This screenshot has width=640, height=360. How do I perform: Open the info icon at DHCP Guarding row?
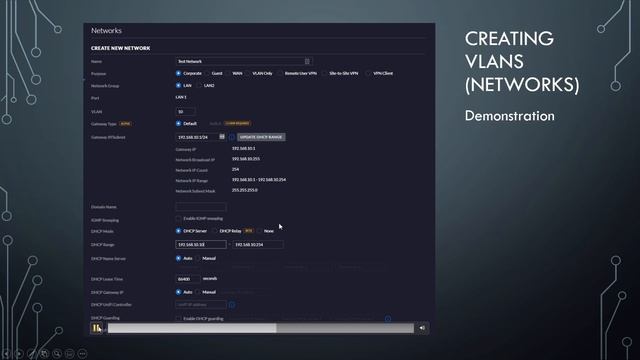pyautogui.click(x=388, y=318)
